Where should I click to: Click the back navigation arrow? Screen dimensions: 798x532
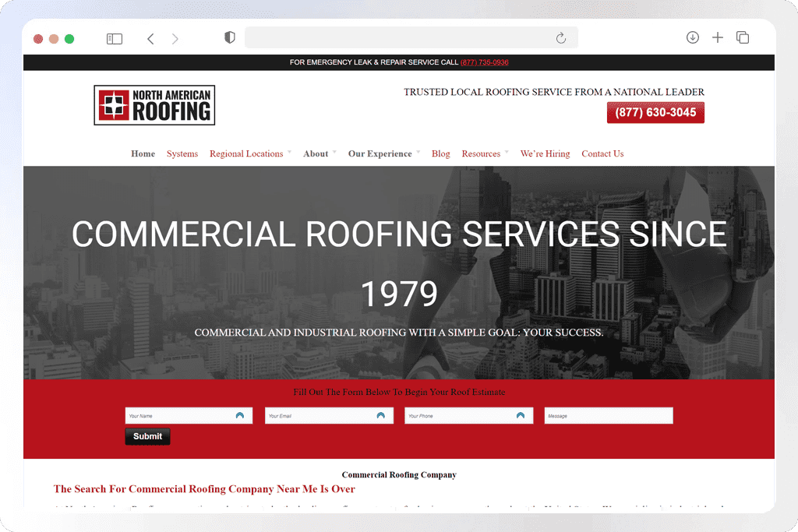point(150,37)
